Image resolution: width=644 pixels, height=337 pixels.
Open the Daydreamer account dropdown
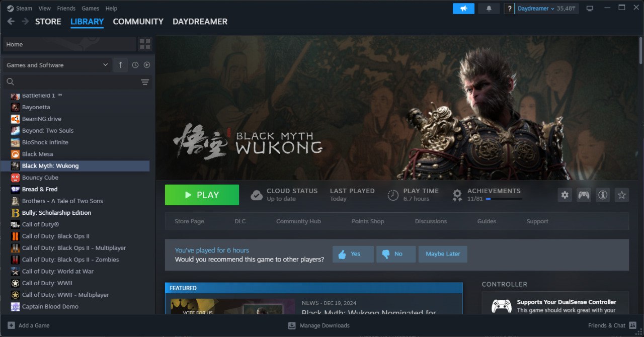(536, 9)
